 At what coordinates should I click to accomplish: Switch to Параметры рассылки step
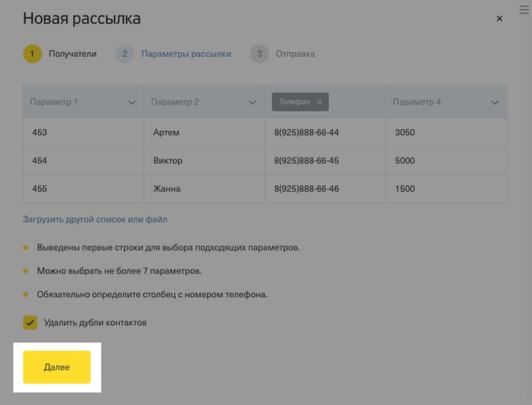point(186,54)
